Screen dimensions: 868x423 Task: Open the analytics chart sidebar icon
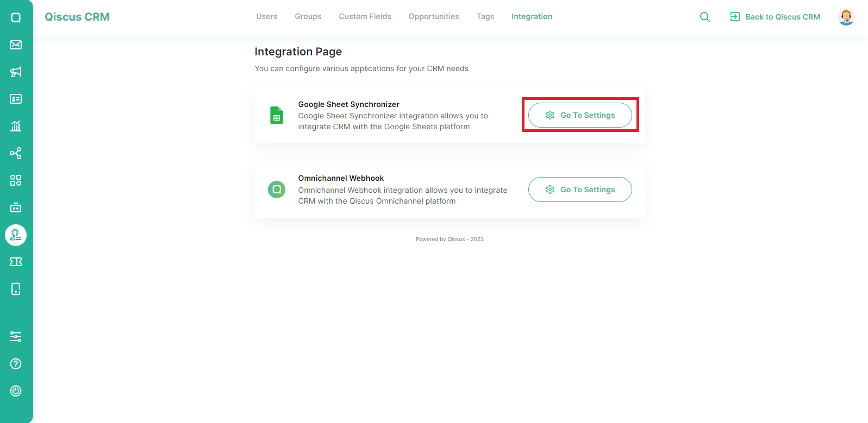point(16,126)
